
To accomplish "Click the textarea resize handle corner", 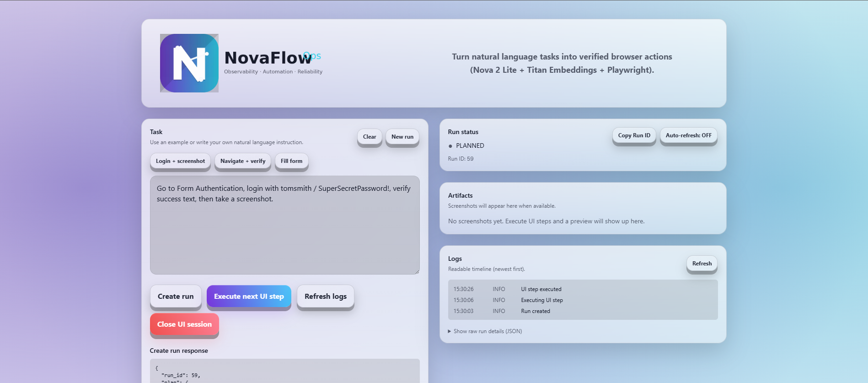I will (417, 272).
